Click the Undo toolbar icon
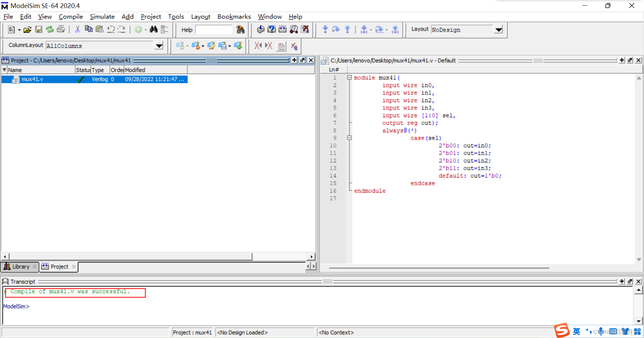This screenshot has width=644, height=338. tap(111, 29)
